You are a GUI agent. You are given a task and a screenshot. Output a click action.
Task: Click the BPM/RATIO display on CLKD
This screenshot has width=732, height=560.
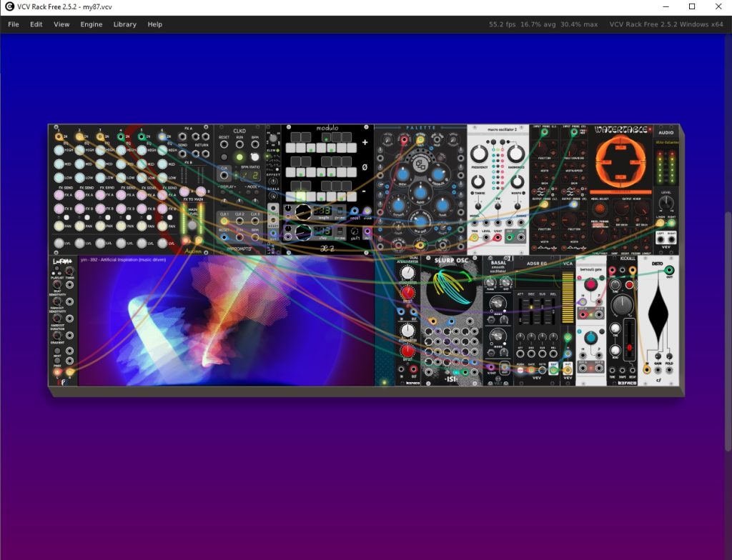click(x=249, y=176)
